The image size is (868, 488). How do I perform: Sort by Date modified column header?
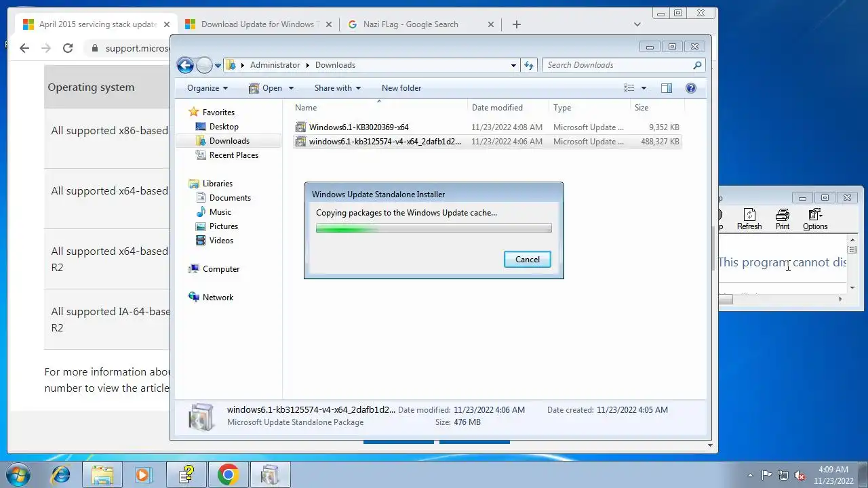click(x=508, y=108)
